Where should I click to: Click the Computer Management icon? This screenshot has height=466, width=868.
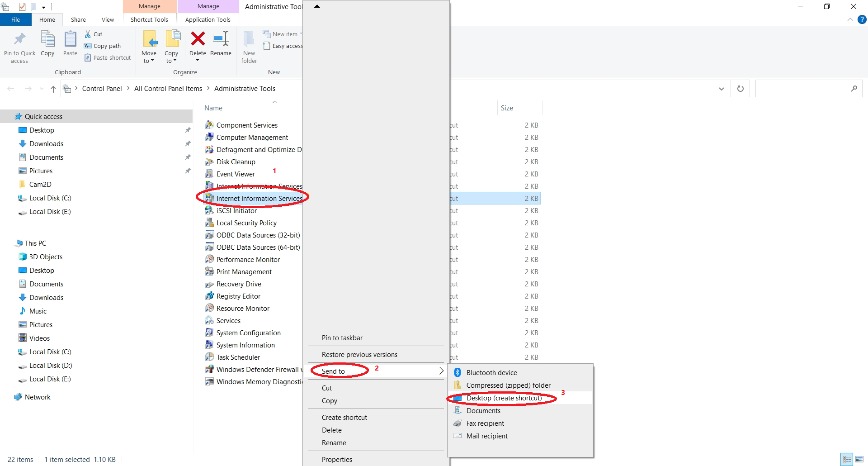(209, 137)
